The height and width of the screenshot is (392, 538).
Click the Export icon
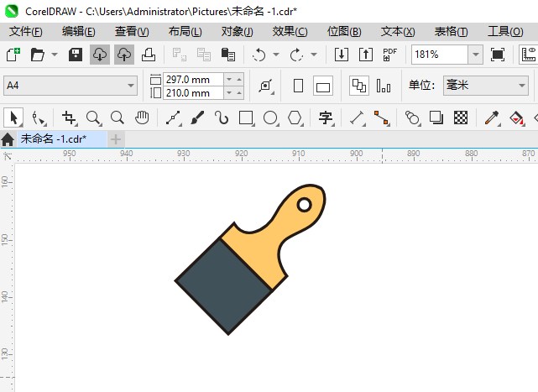point(366,55)
